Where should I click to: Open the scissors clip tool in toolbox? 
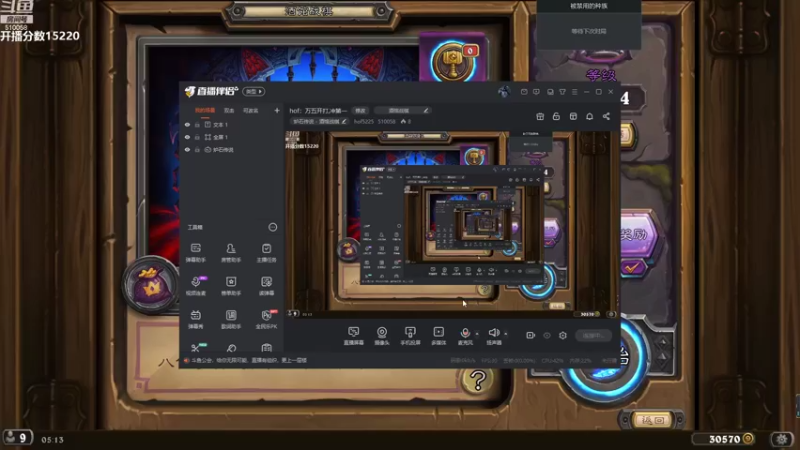click(196, 348)
